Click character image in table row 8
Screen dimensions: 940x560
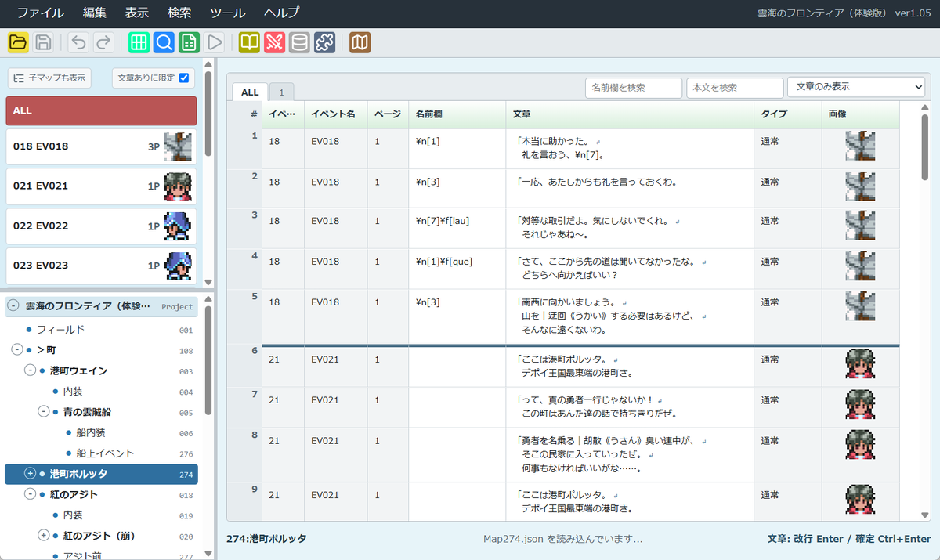click(860, 444)
